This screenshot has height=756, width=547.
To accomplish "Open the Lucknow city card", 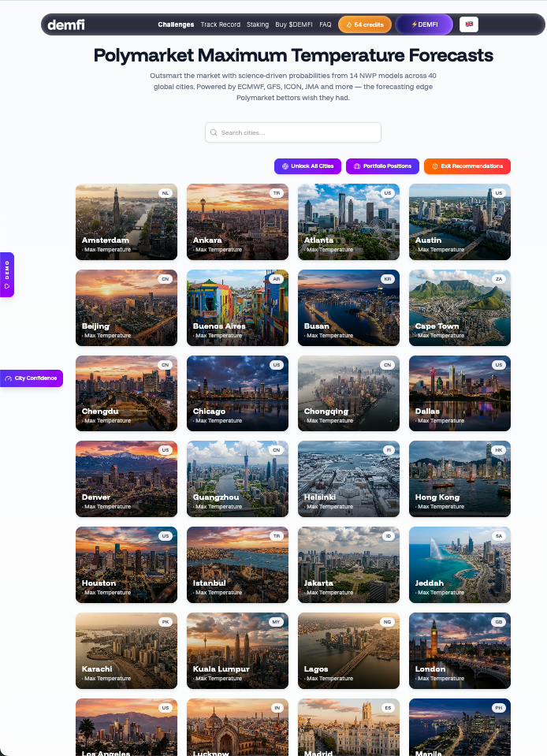I will point(237,727).
